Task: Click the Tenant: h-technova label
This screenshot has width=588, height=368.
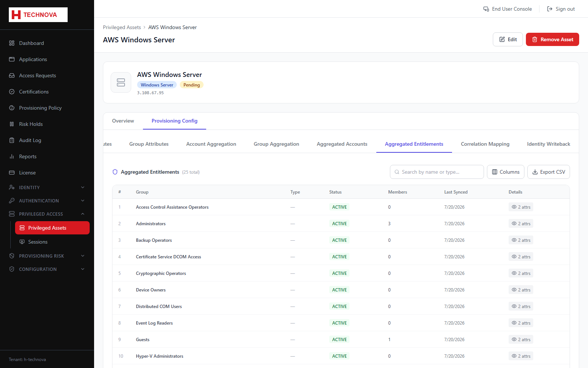Action: pyautogui.click(x=27, y=360)
